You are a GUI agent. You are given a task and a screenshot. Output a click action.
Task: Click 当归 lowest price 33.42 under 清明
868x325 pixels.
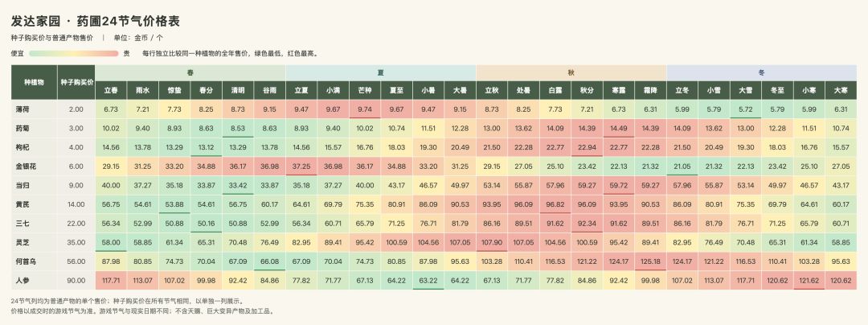coord(238,186)
